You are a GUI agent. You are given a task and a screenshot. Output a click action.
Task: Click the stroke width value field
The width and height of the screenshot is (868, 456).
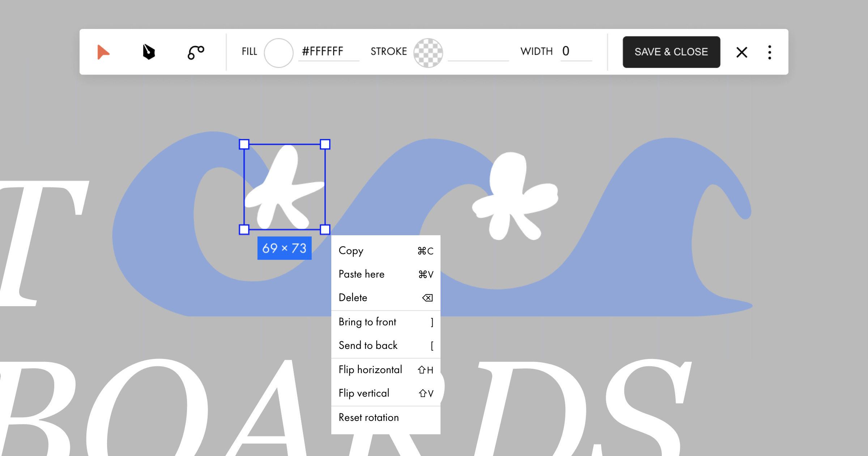pyautogui.click(x=575, y=51)
